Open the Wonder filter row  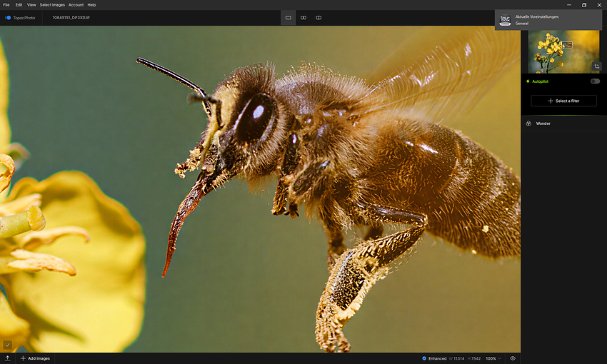click(563, 123)
